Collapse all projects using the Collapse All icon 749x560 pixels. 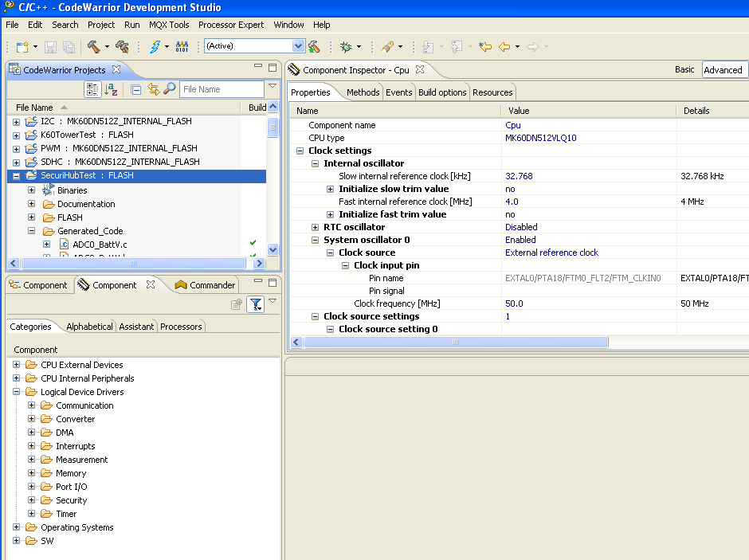click(x=135, y=89)
